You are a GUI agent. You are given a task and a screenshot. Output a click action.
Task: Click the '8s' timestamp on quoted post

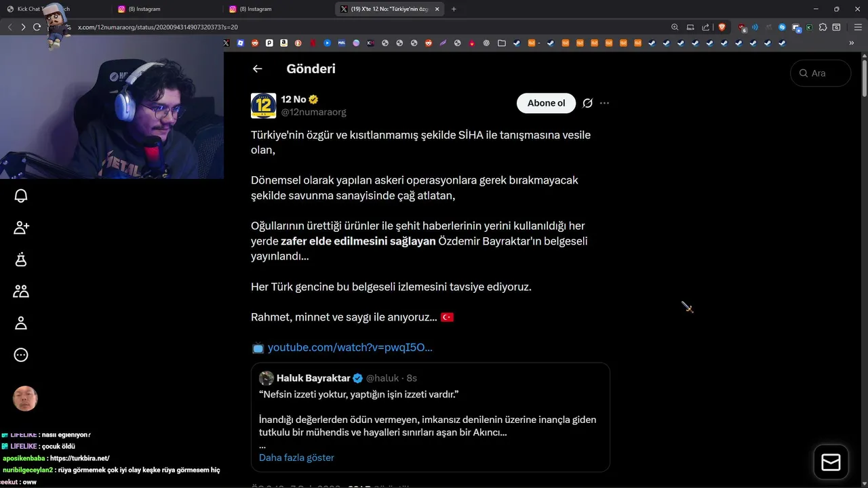coord(412,378)
